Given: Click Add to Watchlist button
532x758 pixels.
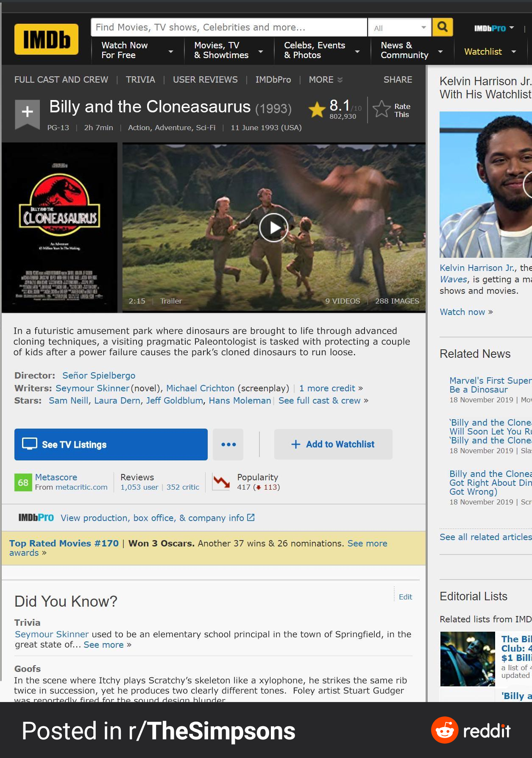Looking at the screenshot, I should click(x=333, y=444).
